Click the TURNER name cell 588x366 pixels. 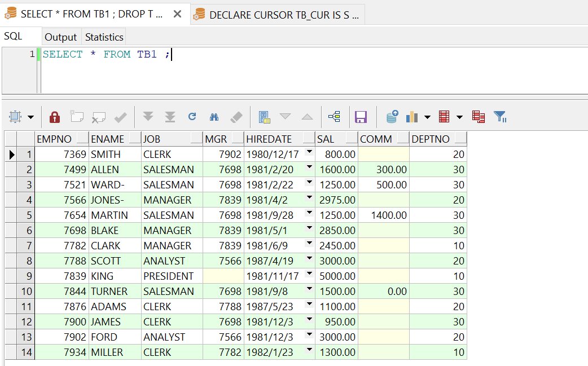(115, 292)
